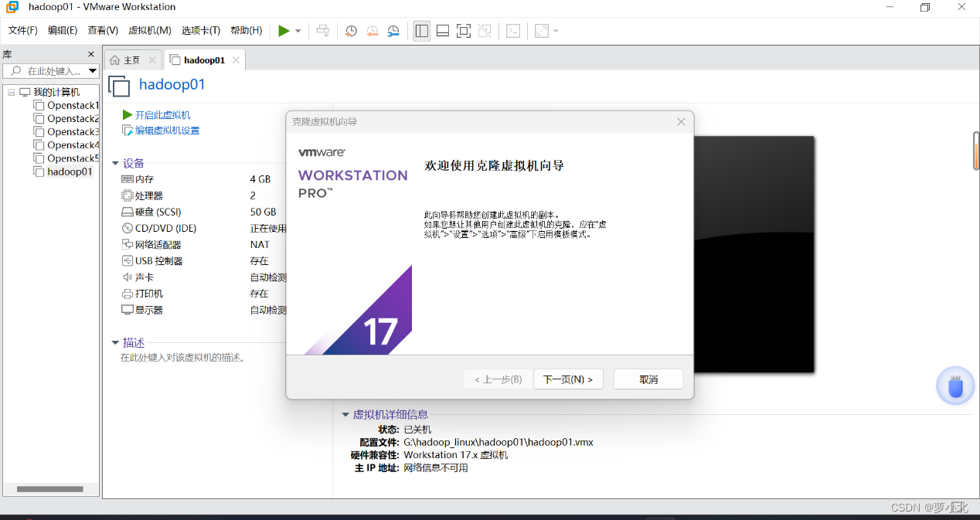This screenshot has width=980, height=520.
Task: Open the 文件(F) menu
Action: click(x=23, y=31)
